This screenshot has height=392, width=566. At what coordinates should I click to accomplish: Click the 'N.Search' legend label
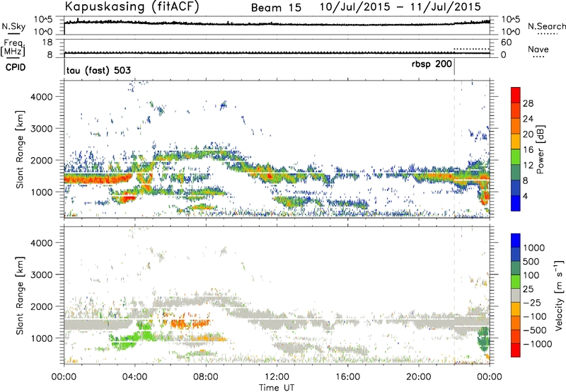point(546,26)
